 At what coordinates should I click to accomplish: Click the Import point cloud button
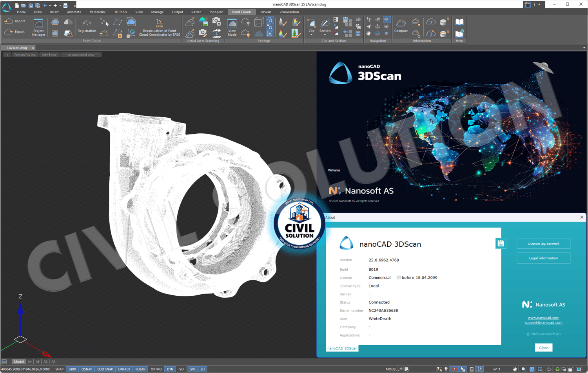(x=15, y=21)
